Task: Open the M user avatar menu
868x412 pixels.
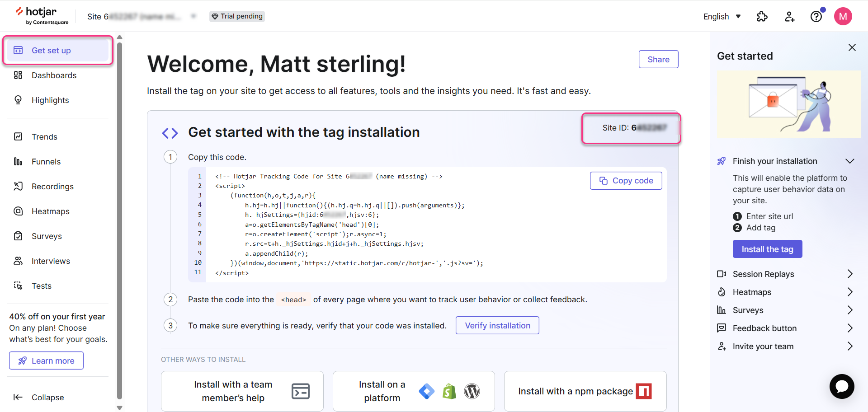Action: point(843,16)
